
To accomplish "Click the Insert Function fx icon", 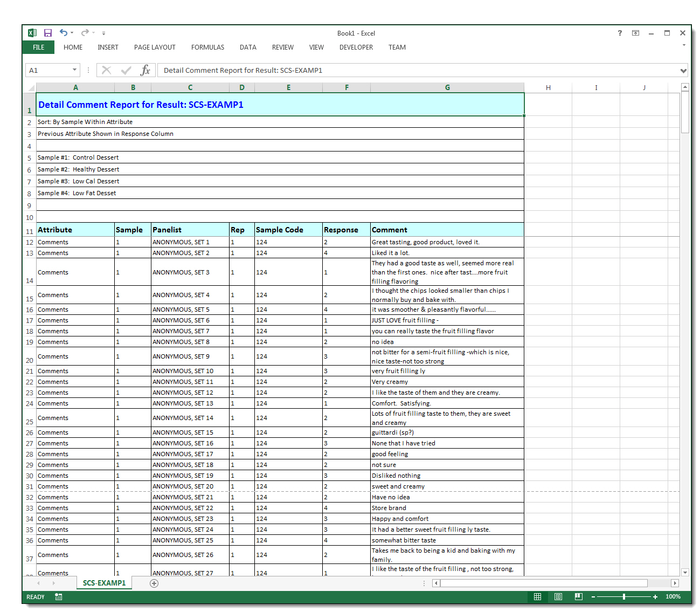I will coord(145,70).
